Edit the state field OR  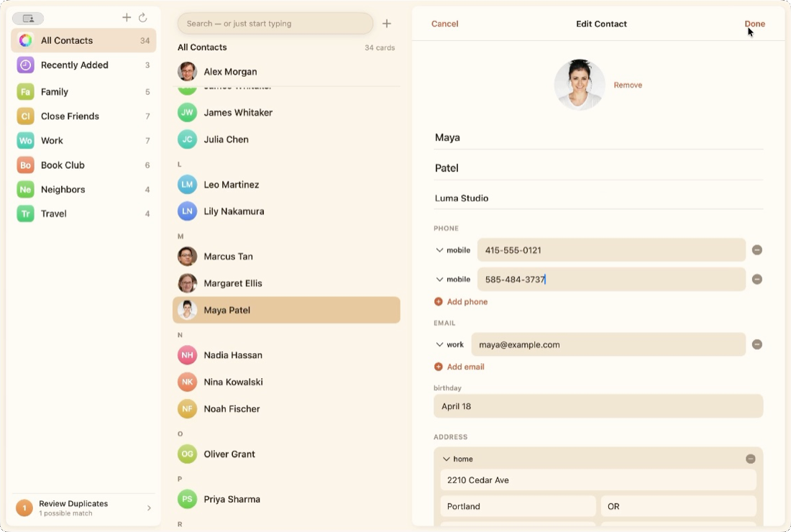tap(679, 506)
